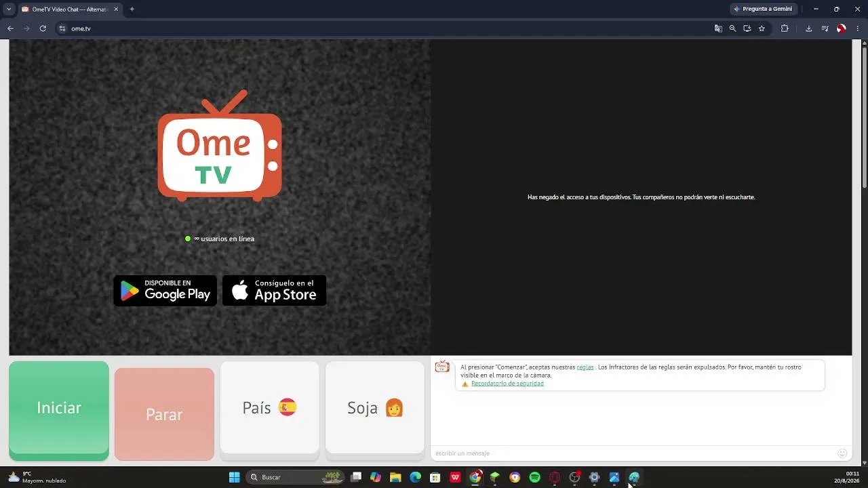868x488 pixels.
Task: Open the reglas rules link
Action: pyautogui.click(x=585, y=367)
